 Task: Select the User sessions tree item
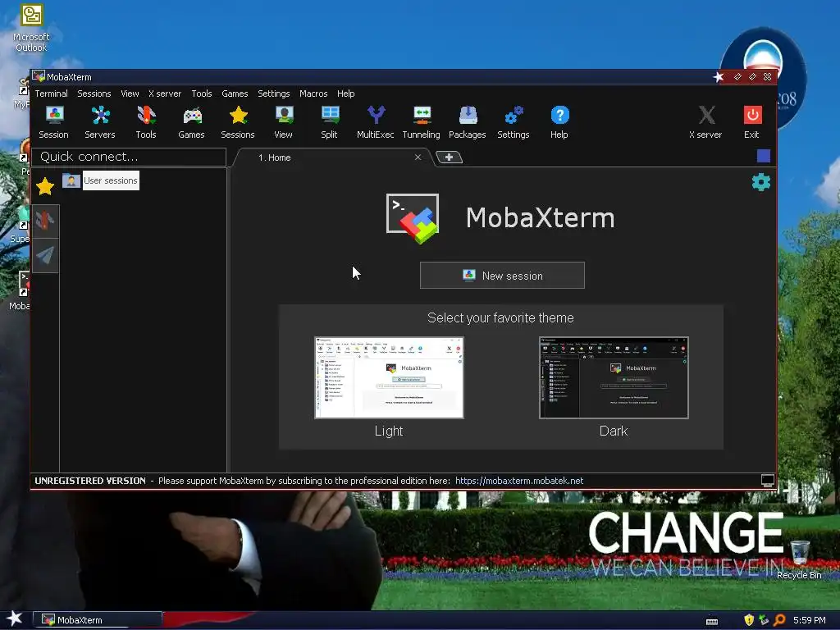111,180
